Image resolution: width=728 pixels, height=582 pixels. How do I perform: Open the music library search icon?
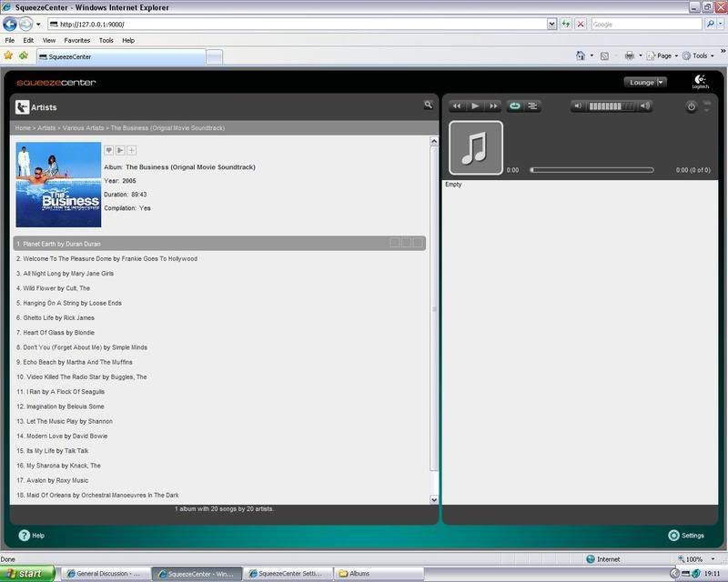point(428,105)
